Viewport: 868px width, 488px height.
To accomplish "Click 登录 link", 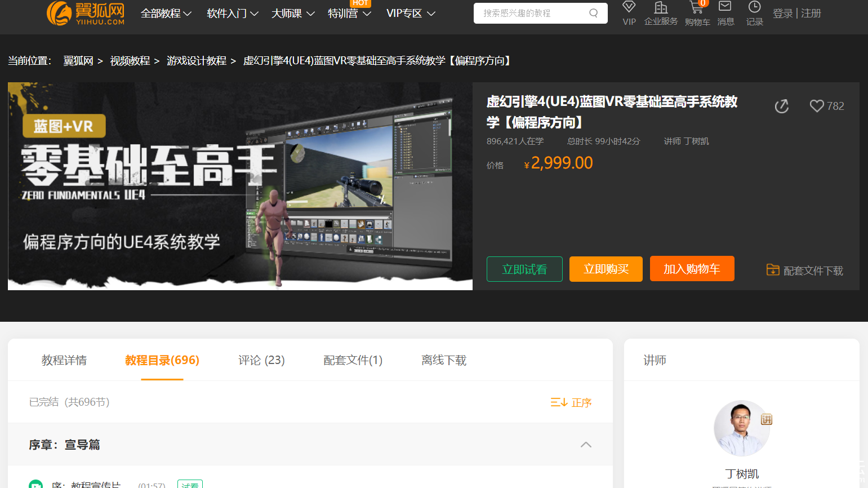I will pyautogui.click(x=782, y=14).
